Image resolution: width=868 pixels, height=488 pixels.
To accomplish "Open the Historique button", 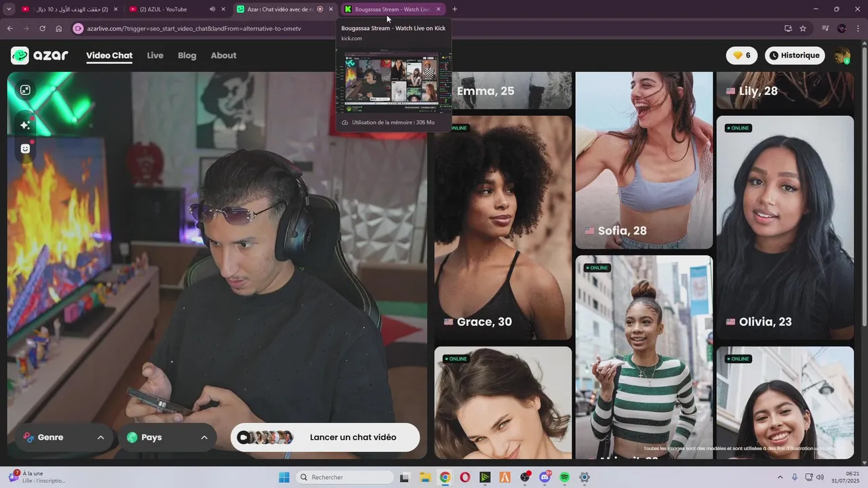I will (x=793, y=56).
